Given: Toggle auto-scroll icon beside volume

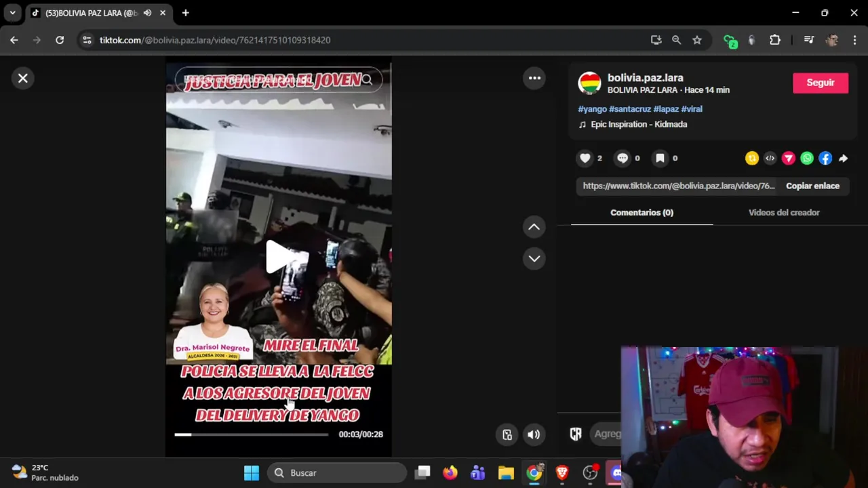Looking at the screenshot, I should click(x=507, y=434).
